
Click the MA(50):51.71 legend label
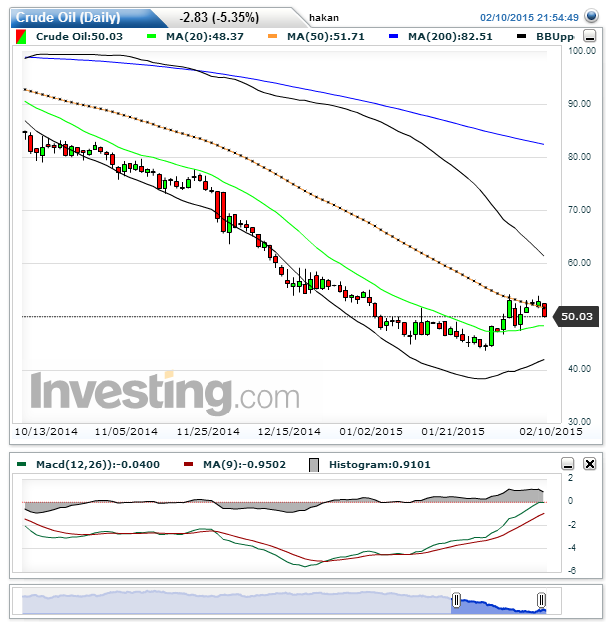[325, 37]
